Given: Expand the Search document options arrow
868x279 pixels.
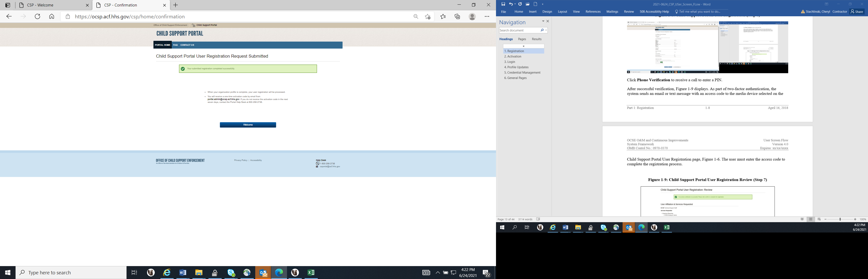Looking at the screenshot, I should point(546,30).
